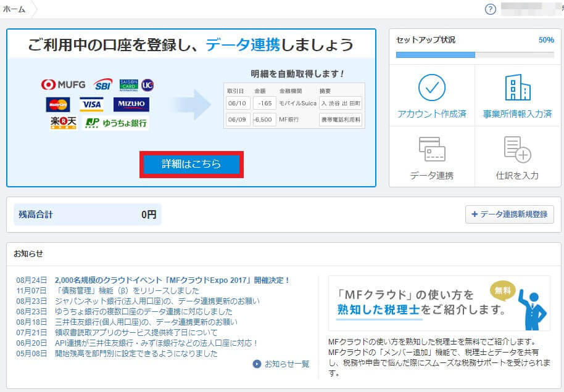Click the SBI logo
This screenshot has height=392, width=564.
coord(103,85)
